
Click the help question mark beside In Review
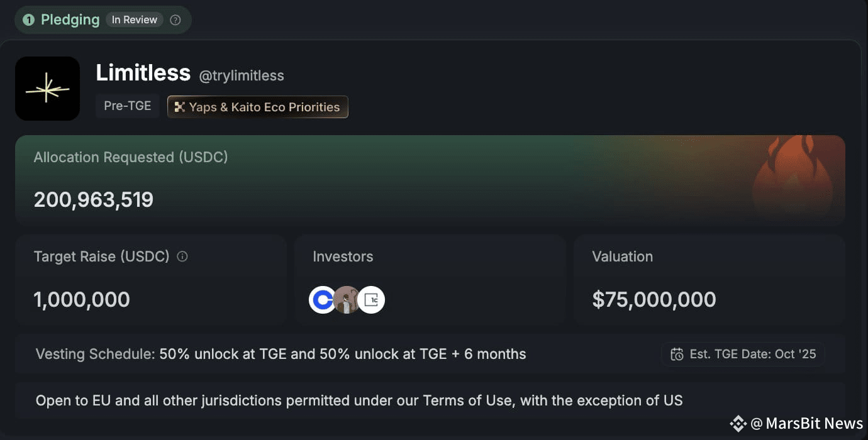tap(175, 20)
